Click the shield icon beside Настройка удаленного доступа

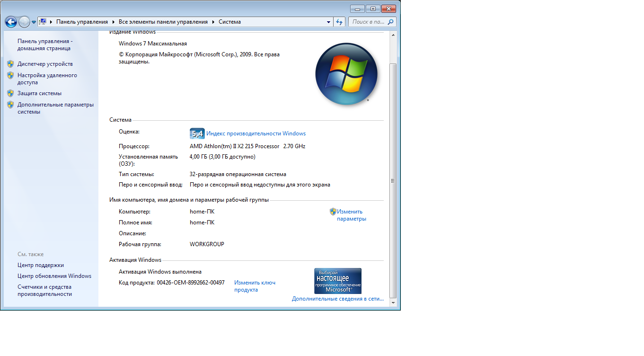coord(10,75)
